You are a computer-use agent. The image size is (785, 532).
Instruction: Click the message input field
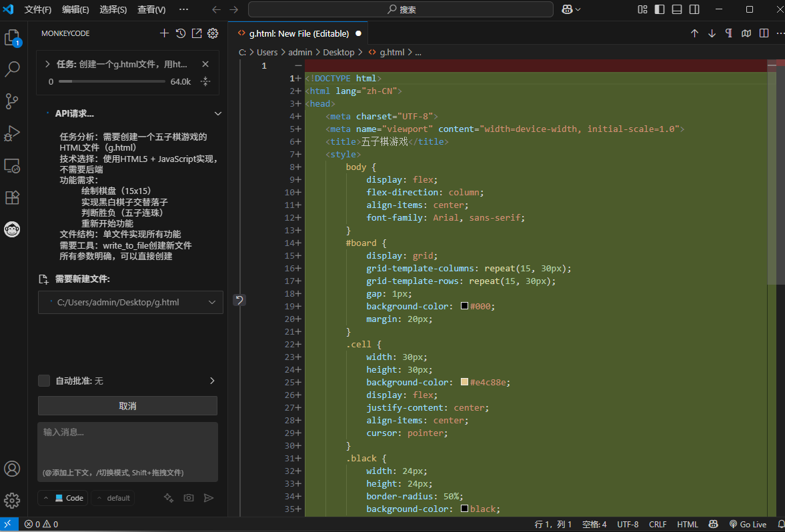pyautogui.click(x=127, y=452)
